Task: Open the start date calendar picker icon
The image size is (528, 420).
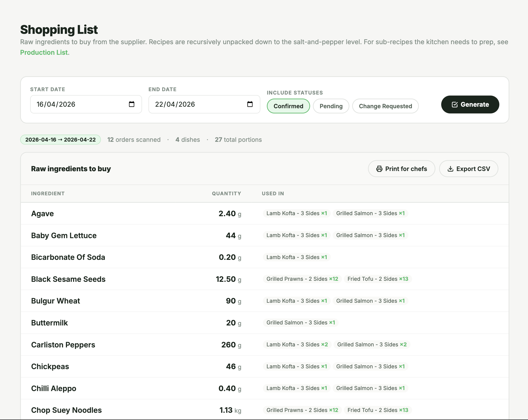Action: [131, 104]
